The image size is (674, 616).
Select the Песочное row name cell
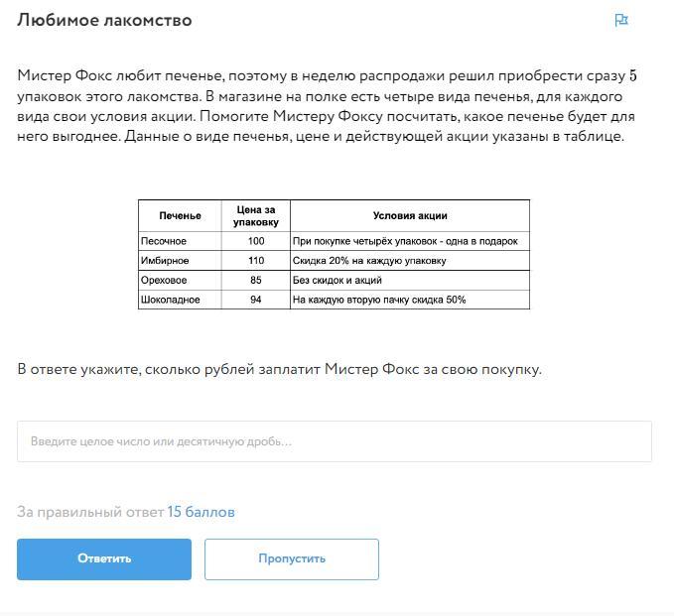180,241
